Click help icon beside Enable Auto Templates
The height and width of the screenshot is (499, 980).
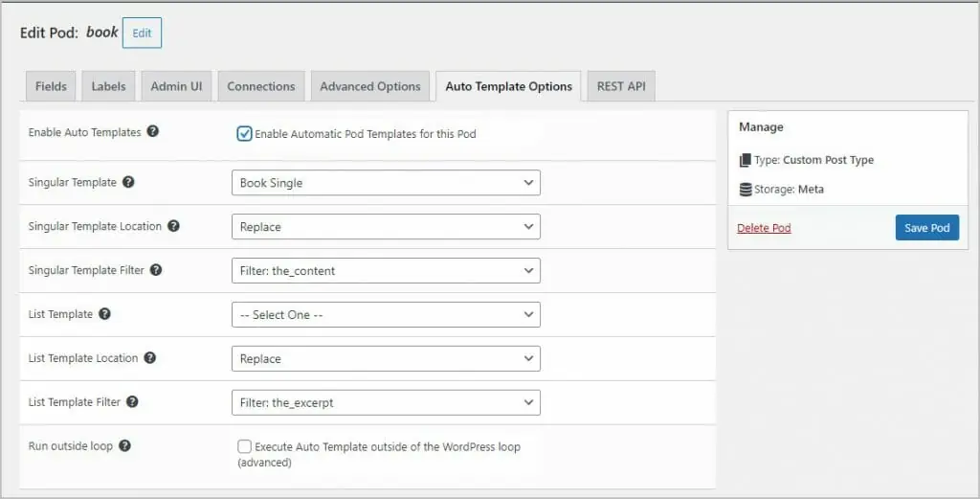152,131
